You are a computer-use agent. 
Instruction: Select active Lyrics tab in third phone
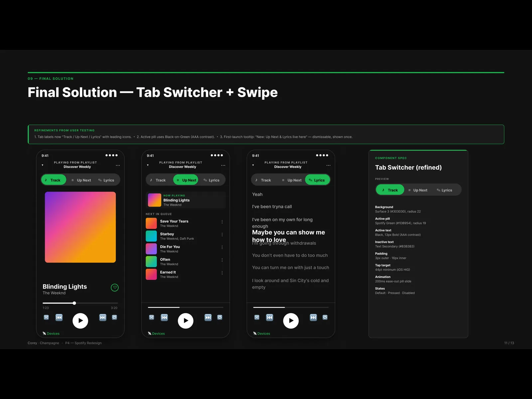tap(317, 180)
